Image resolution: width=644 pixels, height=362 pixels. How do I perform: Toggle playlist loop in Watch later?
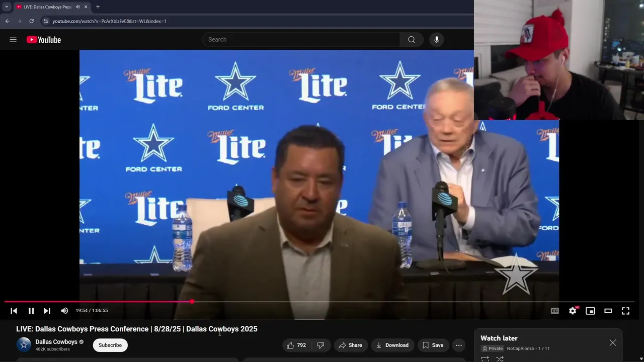coord(485,359)
